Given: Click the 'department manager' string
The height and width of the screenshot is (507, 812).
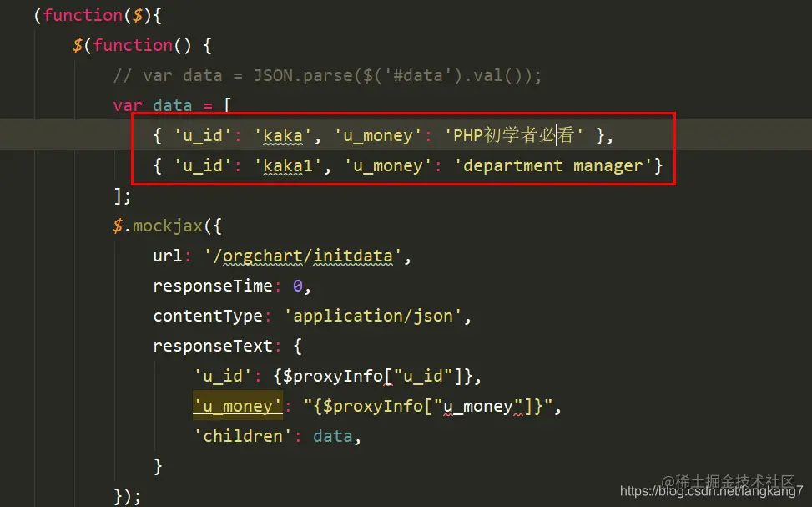Looking at the screenshot, I should [x=552, y=165].
